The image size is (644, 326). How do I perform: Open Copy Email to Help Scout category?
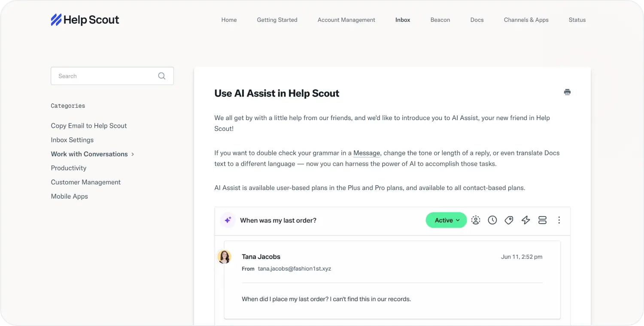(89, 126)
